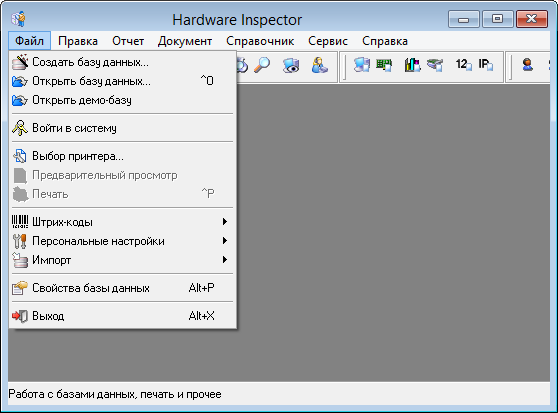The height and width of the screenshot is (413, 558).
Task: Click the database import icon beside Импорт
Action: pyautogui.click(x=20, y=260)
